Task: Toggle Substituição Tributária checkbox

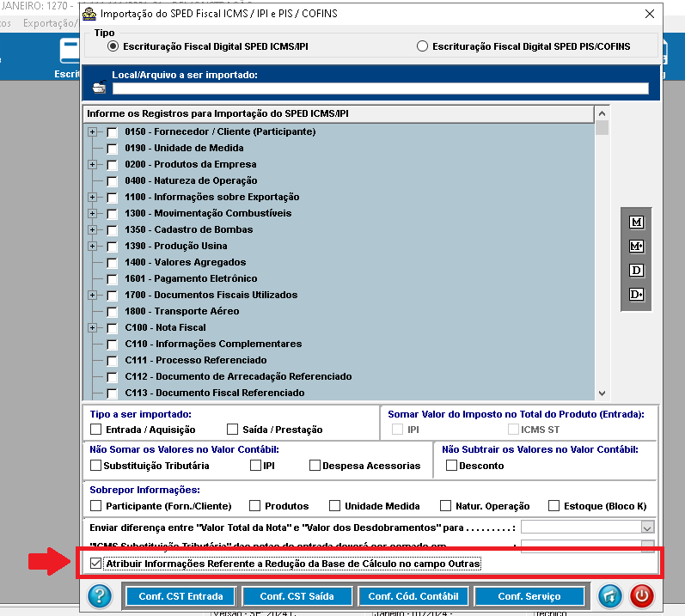Action: click(95, 466)
